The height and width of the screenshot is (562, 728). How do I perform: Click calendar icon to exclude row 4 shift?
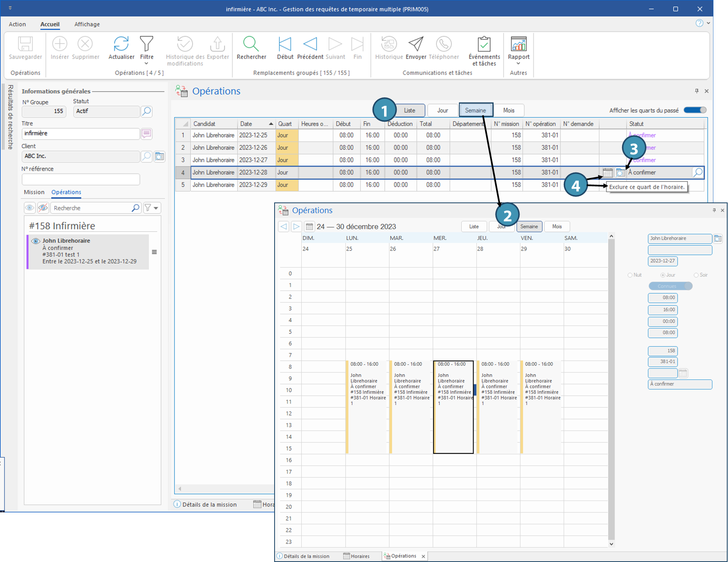(x=607, y=172)
